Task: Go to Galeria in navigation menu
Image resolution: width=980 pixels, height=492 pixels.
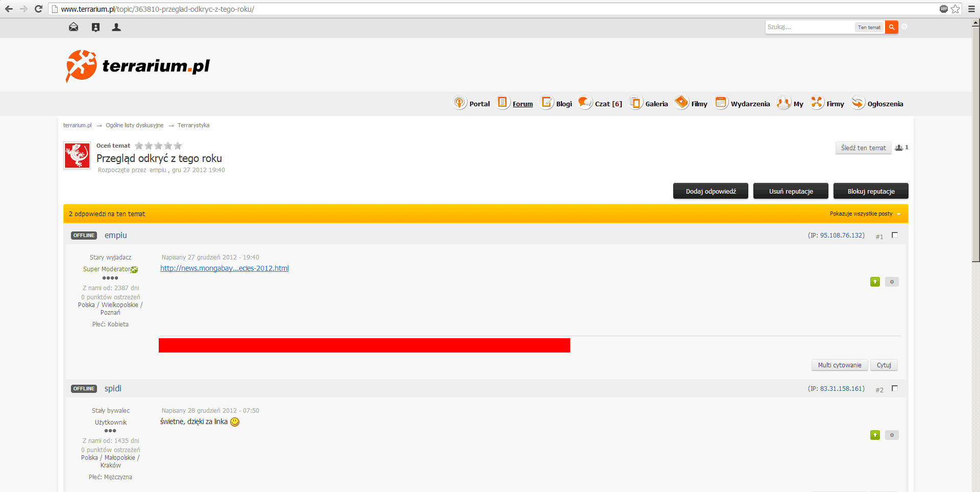Action: (x=649, y=104)
